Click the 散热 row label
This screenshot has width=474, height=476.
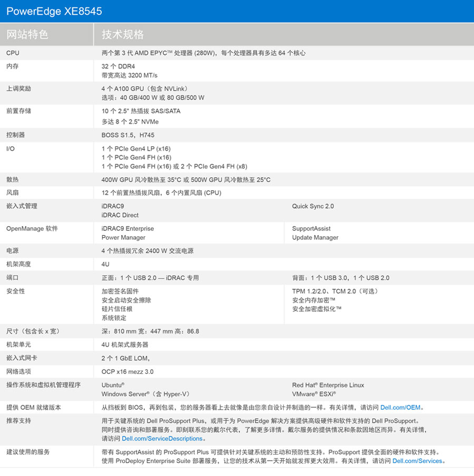[13, 179]
